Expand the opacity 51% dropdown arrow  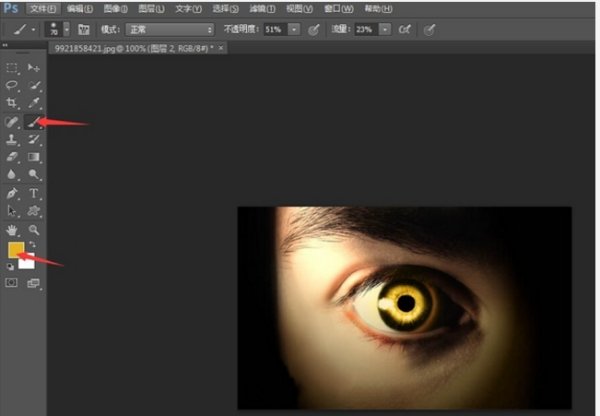[293, 30]
